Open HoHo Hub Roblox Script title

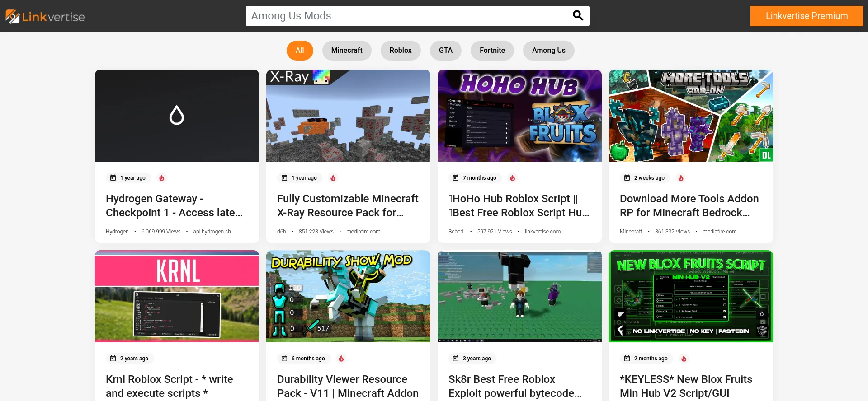click(x=519, y=205)
